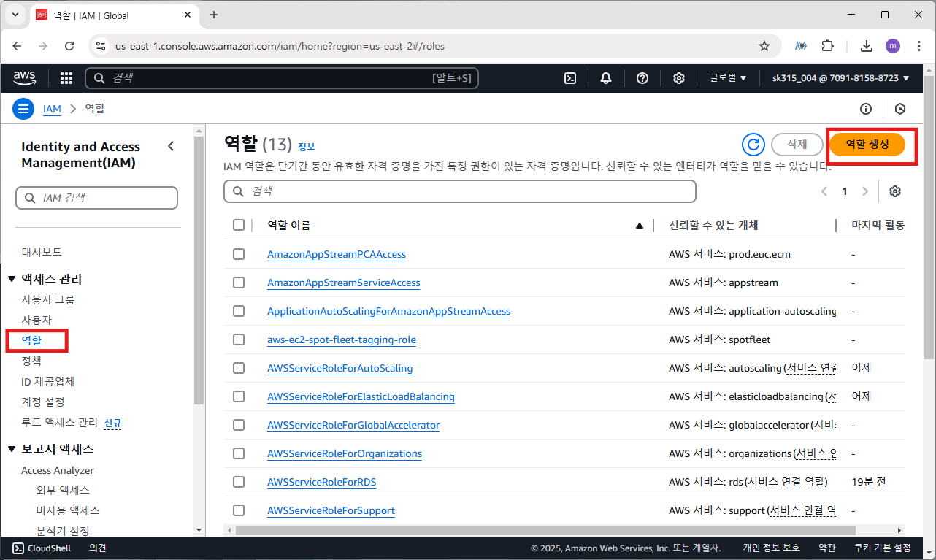
Task: Check the AmazonAppStreamPCAAccess role box
Action: point(239,254)
